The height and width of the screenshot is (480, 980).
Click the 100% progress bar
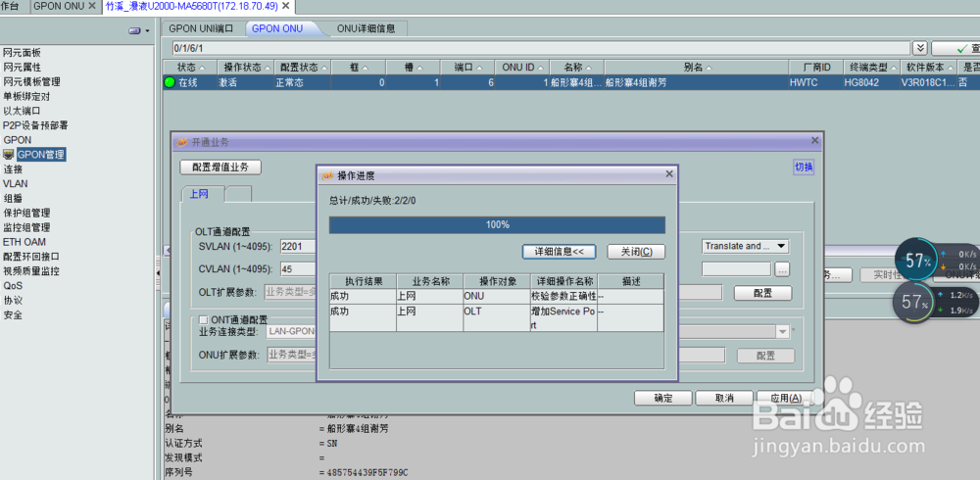click(x=497, y=225)
